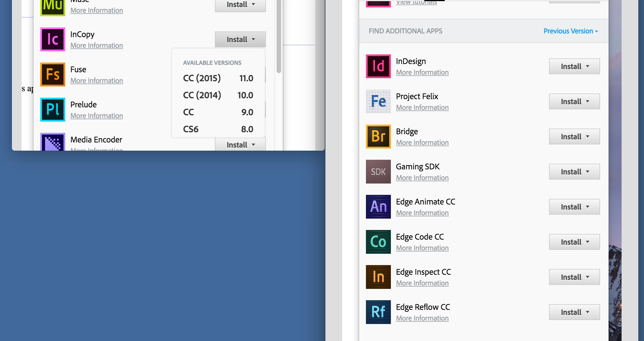Click the InDesign app name
Image resolution: width=644 pixels, height=341 pixels.
pos(411,61)
